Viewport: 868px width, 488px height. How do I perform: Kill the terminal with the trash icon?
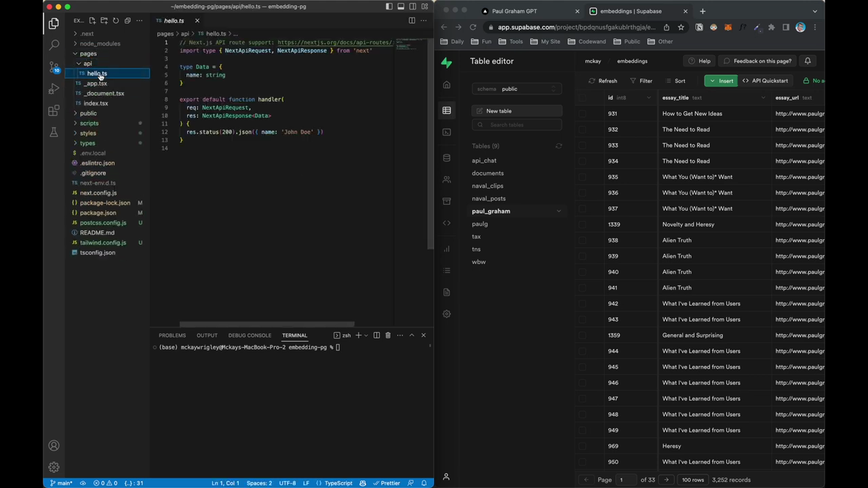tap(388, 335)
